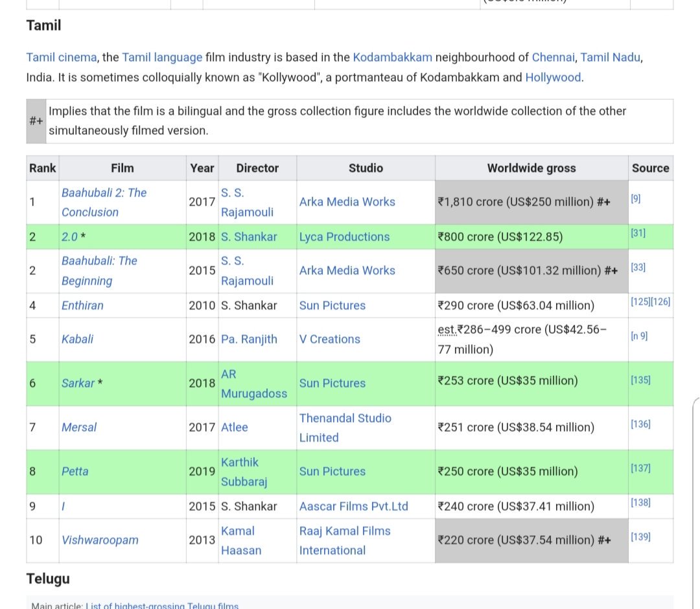
Task: Open the Mersal film link
Action: tap(79, 428)
